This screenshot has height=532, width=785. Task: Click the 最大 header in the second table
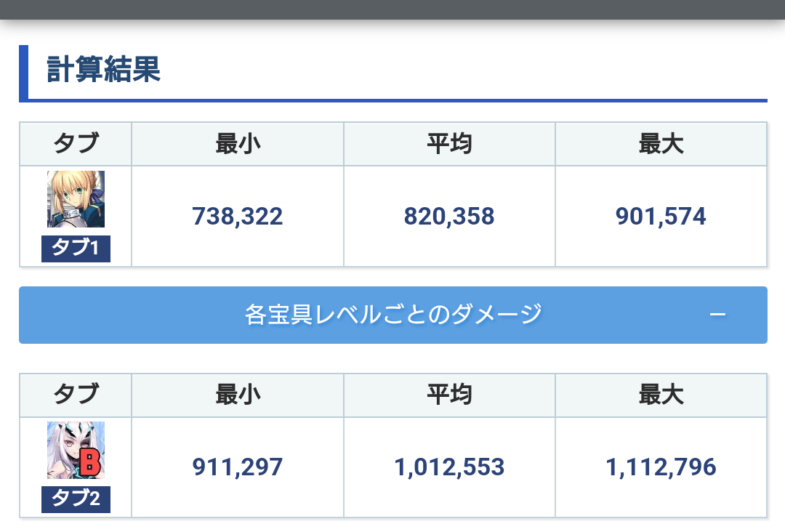click(661, 395)
